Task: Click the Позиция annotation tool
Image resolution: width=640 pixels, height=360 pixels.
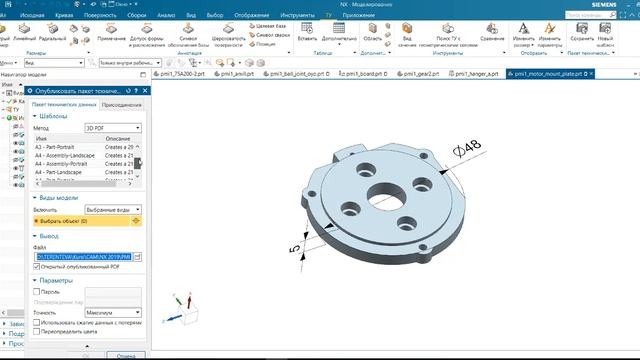Action: 262,44
